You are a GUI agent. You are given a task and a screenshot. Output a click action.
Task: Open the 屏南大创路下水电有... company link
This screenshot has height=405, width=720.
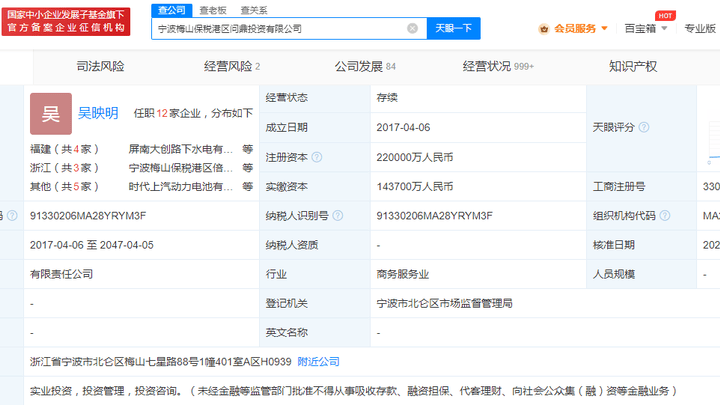[180, 149]
